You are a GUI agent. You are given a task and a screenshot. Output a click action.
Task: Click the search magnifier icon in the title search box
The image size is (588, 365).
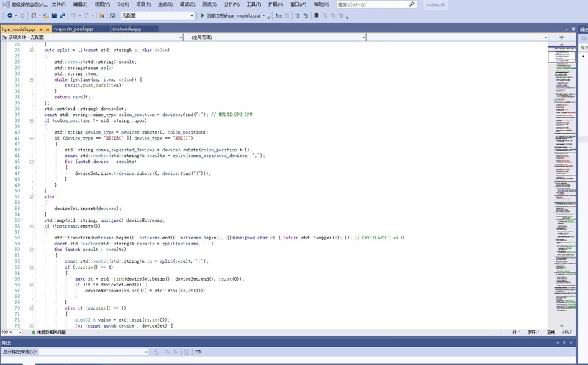click(412, 4)
